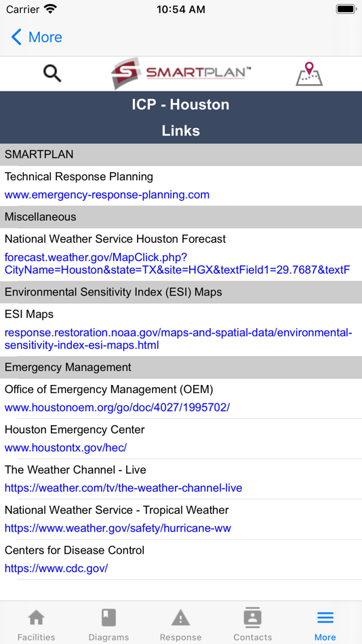
Task: Tap the Technical Response Planning label
Action: (79, 177)
